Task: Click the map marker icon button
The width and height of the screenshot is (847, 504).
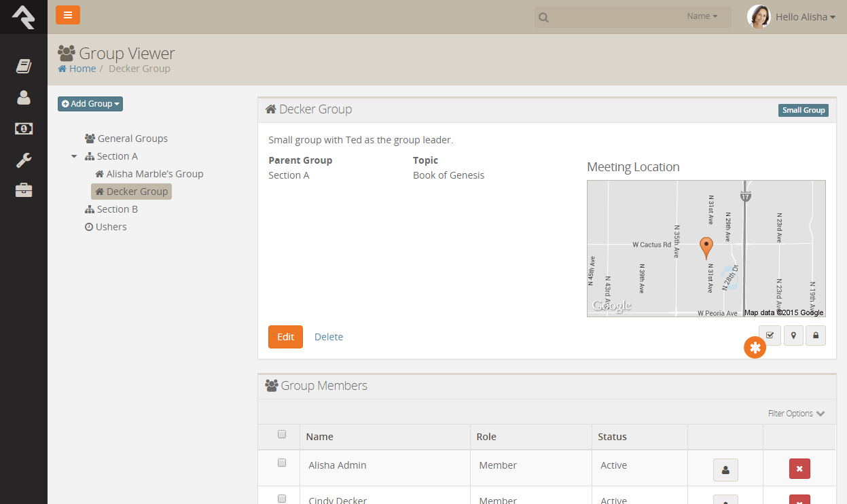Action: 793,336
